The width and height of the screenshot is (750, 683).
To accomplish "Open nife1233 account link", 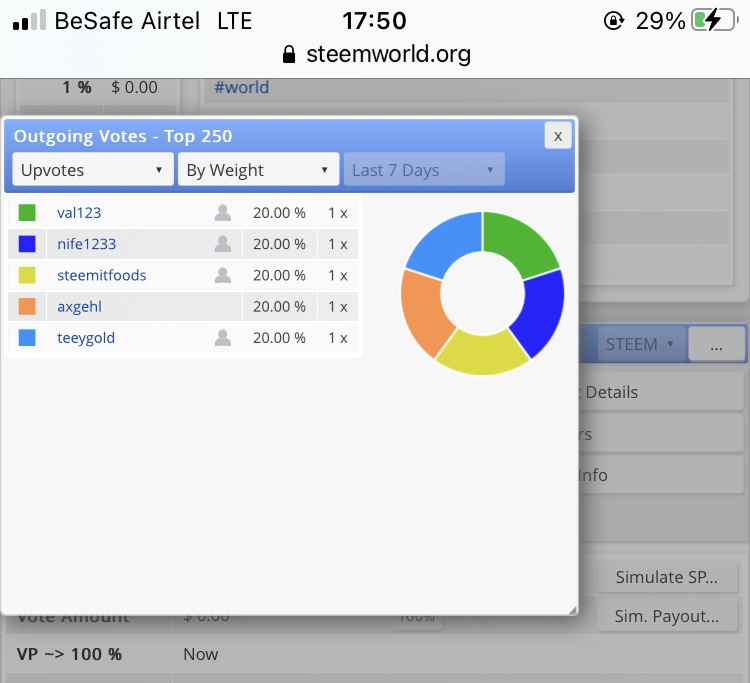I will point(87,244).
